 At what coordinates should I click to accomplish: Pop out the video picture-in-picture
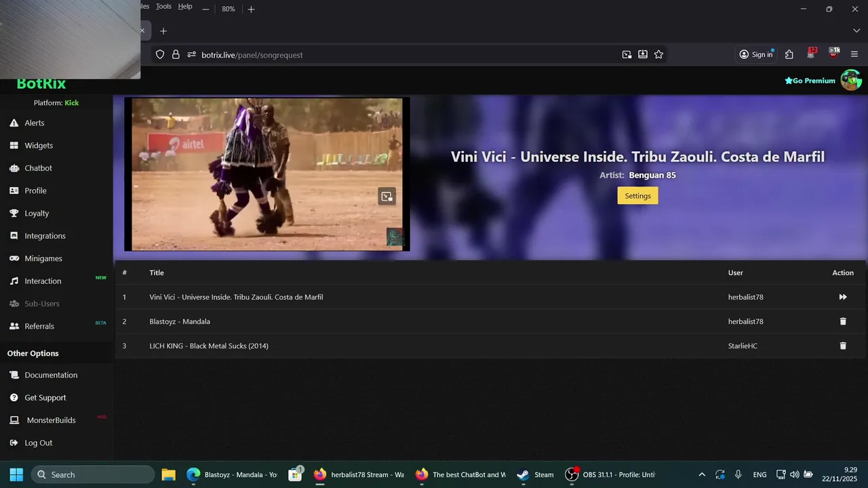[387, 197]
